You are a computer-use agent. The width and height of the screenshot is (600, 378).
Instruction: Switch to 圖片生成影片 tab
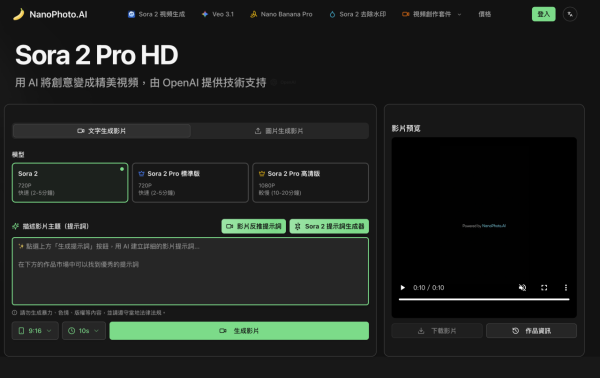point(279,131)
